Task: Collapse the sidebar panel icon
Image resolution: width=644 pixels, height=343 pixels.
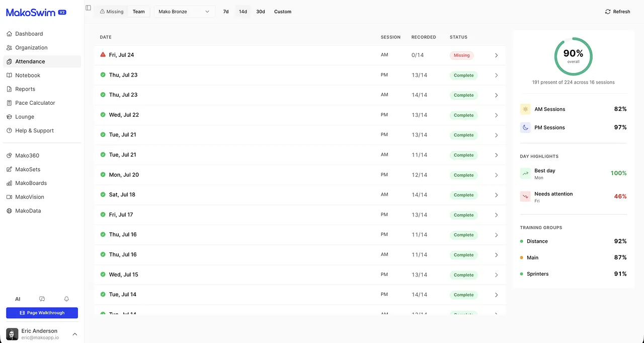Action: point(89,8)
